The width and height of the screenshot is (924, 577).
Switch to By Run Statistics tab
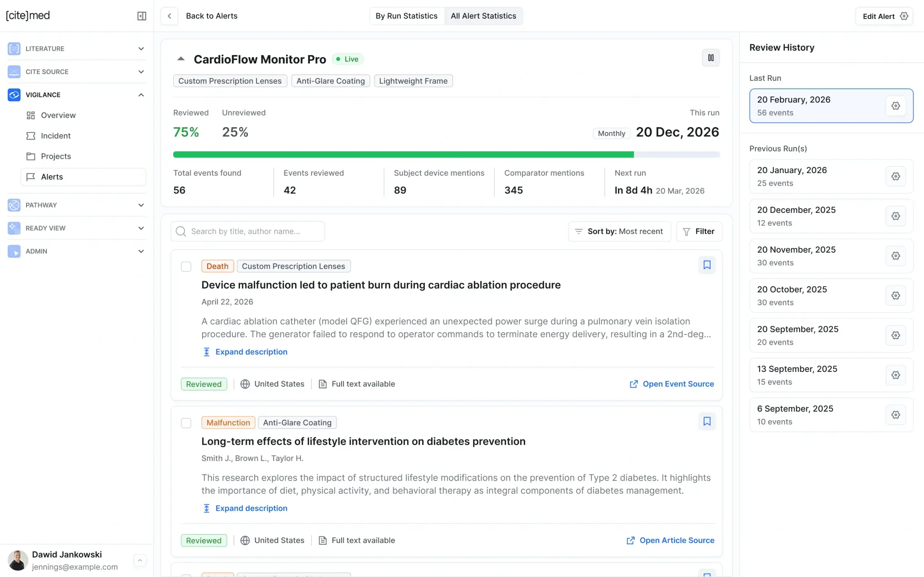click(x=406, y=16)
